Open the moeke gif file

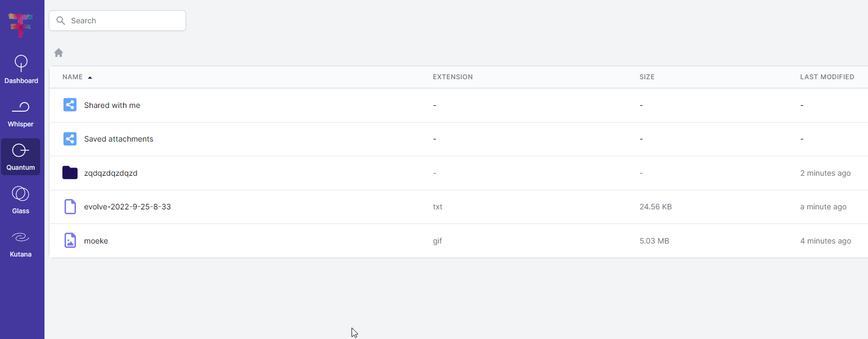[96, 240]
